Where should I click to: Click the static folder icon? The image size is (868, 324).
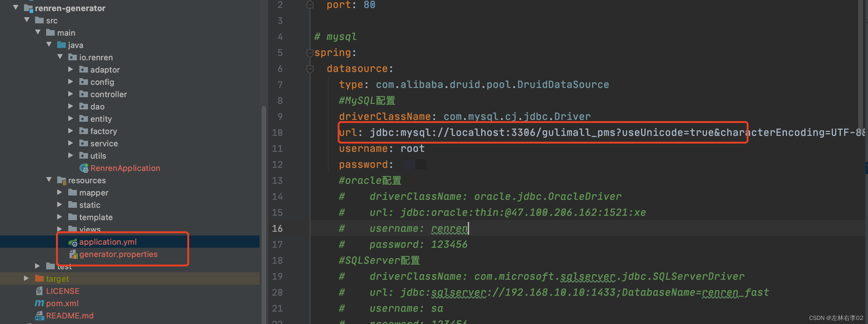(73, 204)
